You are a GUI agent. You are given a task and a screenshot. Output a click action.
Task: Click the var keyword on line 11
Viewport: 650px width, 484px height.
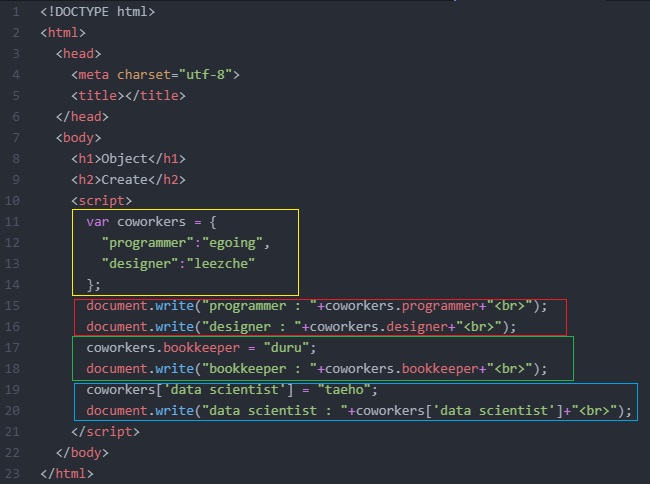tap(97, 222)
